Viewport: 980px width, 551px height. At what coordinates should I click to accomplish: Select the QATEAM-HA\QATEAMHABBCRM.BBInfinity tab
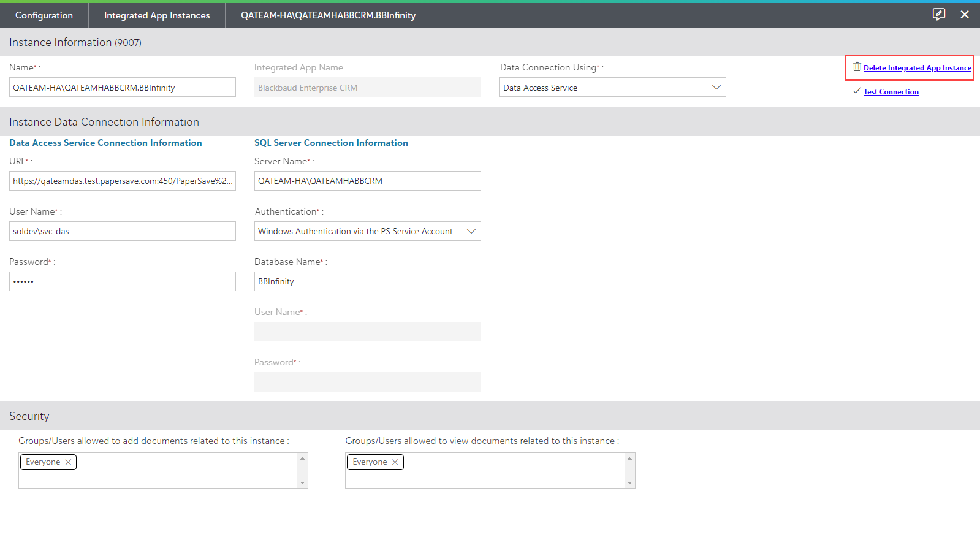[x=328, y=15]
